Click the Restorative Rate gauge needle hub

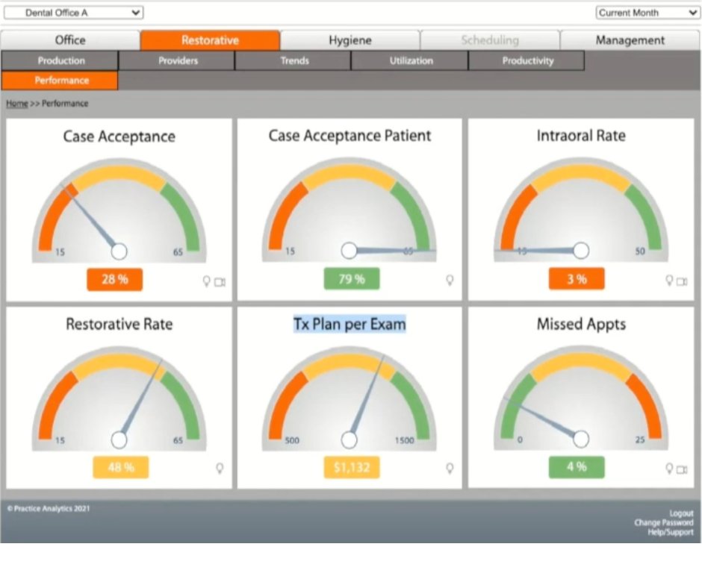tap(119, 440)
